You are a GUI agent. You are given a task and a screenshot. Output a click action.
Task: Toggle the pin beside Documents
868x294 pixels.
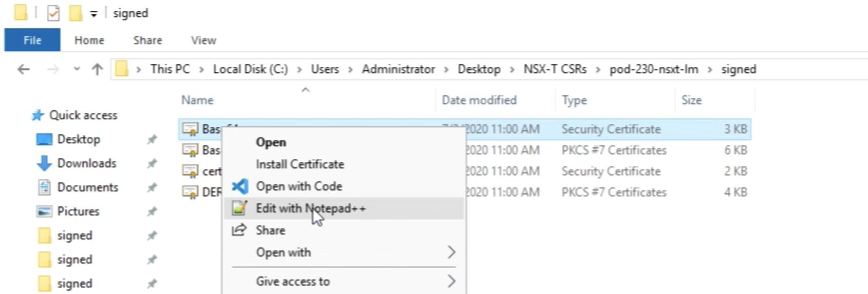152,188
